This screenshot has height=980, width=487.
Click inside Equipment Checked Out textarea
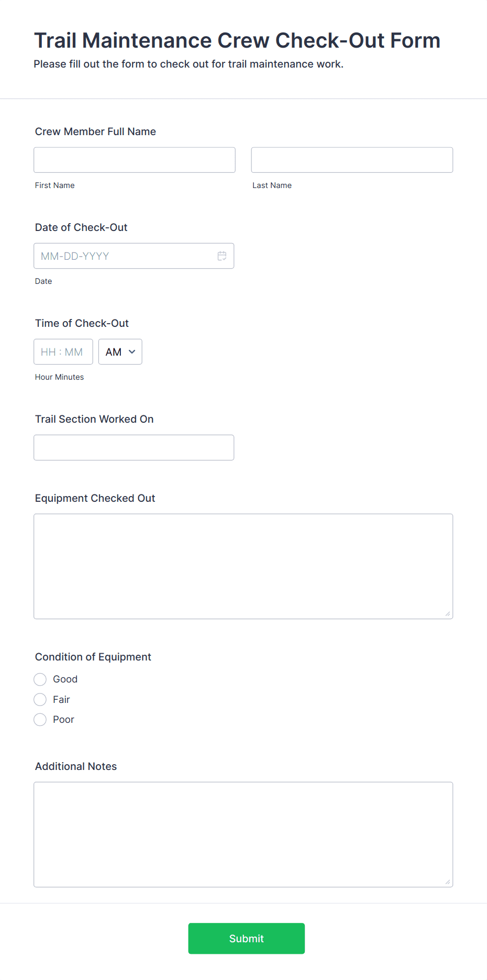243,566
